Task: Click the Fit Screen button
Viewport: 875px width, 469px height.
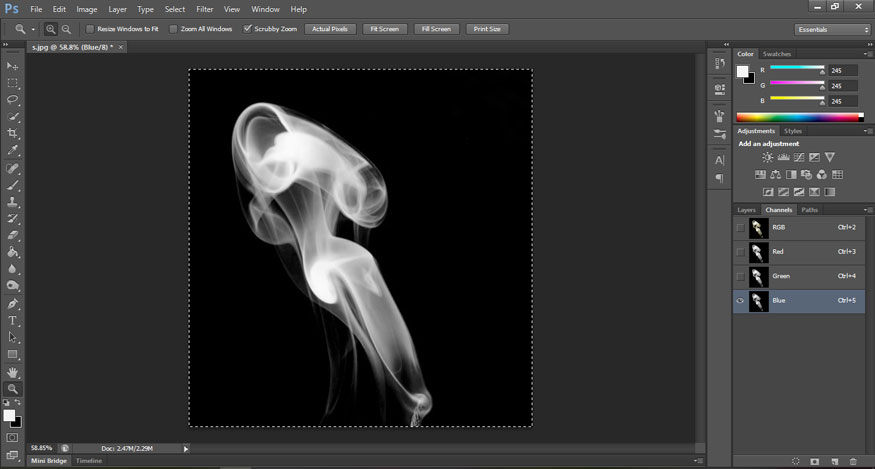Action: coord(384,29)
